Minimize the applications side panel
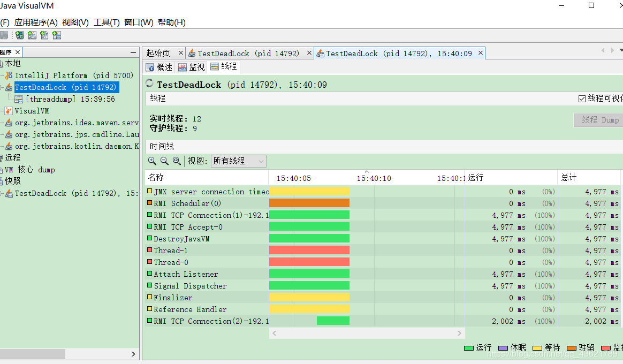623x364 pixels. click(133, 52)
